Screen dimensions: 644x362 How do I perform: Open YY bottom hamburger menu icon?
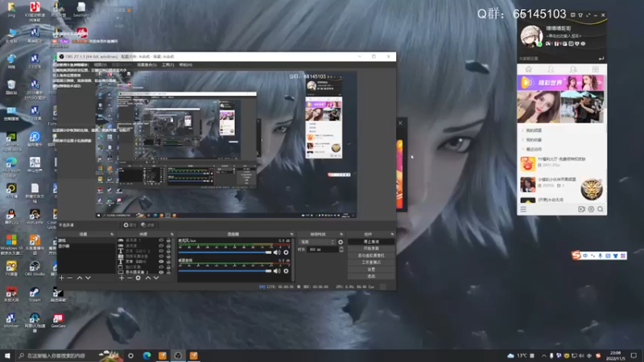pyautogui.click(x=523, y=209)
